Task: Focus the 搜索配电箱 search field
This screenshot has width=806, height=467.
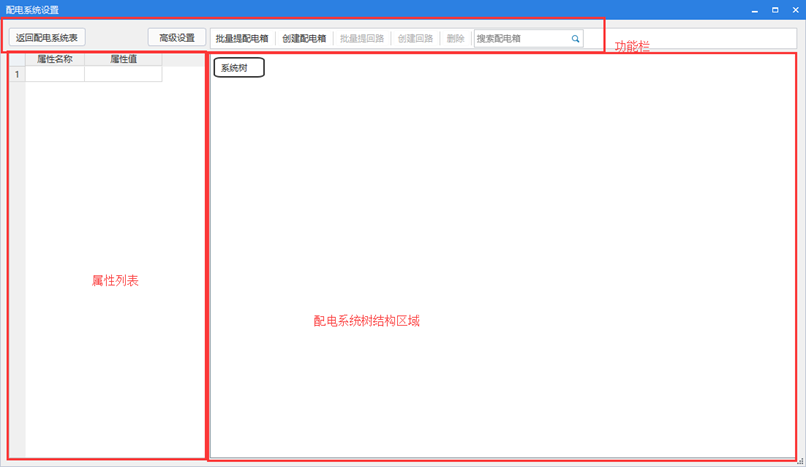Action: click(x=520, y=39)
